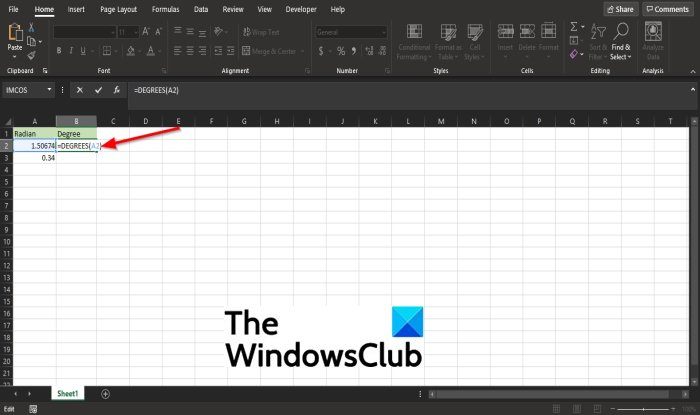Click the Cut scissors icon
The width and height of the screenshot is (700, 415).
pyautogui.click(x=31, y=28)
